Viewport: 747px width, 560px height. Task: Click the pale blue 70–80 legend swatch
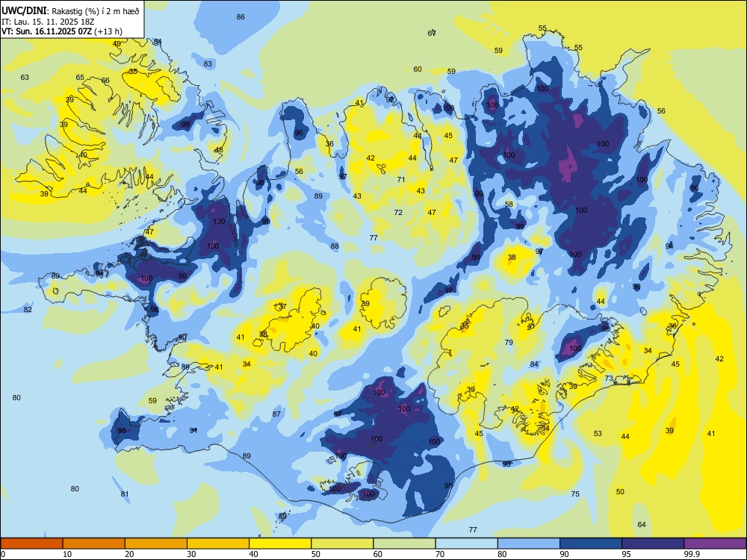tap(466, 544)
